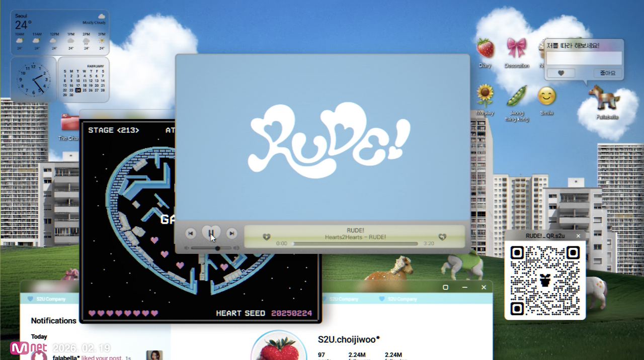This screenshot has width=644, height=360.
Task: Minimize the S2U Company browser window
Action: coord(464,287)
